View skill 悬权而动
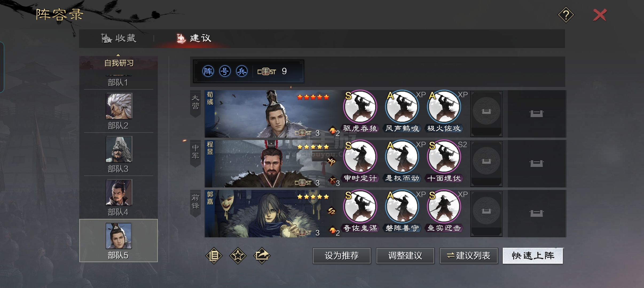This screenshot has width=644, height=288. pos(402,161)
